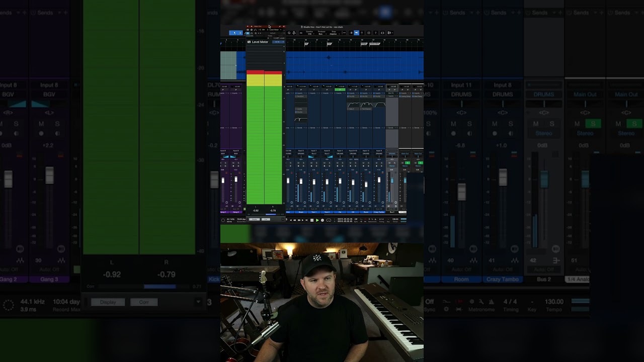Open the K-14 scale dropdown in Level Meter

[x=278, y=42]
